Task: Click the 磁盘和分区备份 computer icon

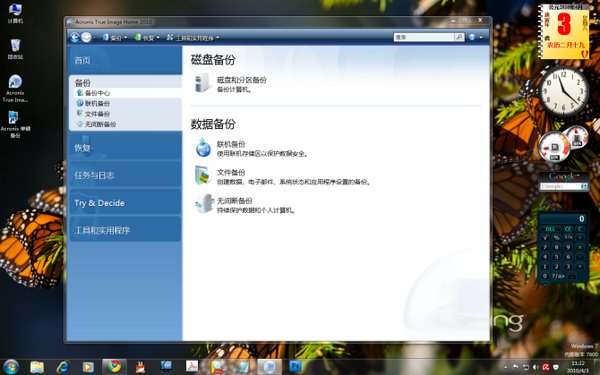Action: pyautogui.click(x=202, y=83)
